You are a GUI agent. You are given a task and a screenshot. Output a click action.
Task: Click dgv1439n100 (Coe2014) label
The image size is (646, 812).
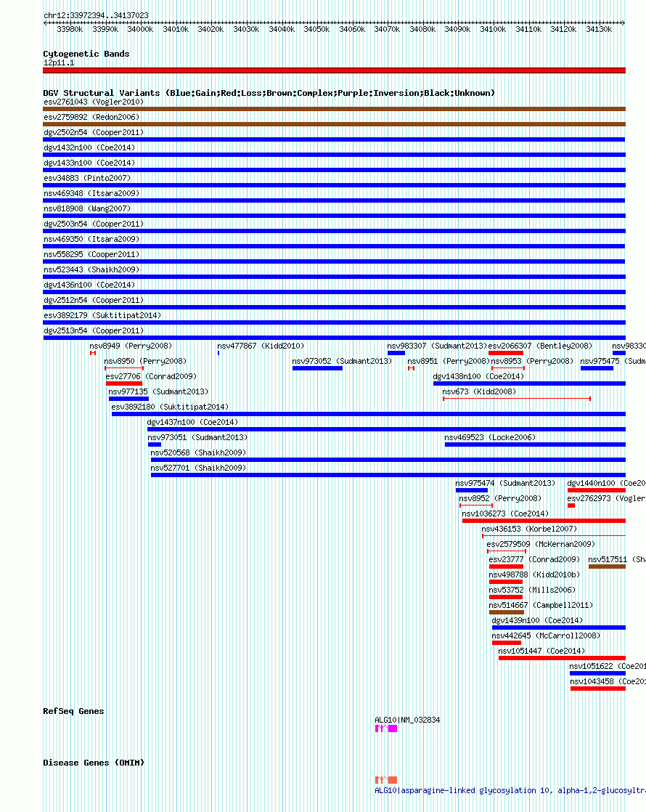pyautogui.click(x=537, y=621)
